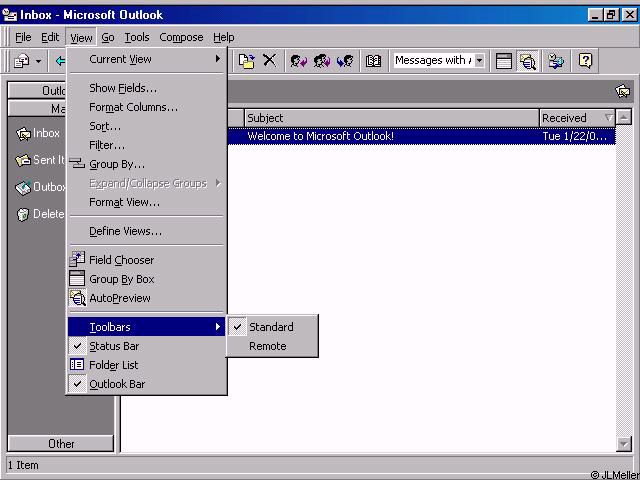Toggle the Group By Box toolbar icon

coord(504,61)
